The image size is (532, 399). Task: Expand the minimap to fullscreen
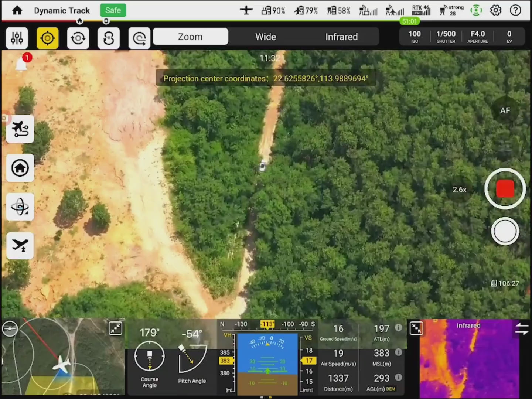coord(116,328)
